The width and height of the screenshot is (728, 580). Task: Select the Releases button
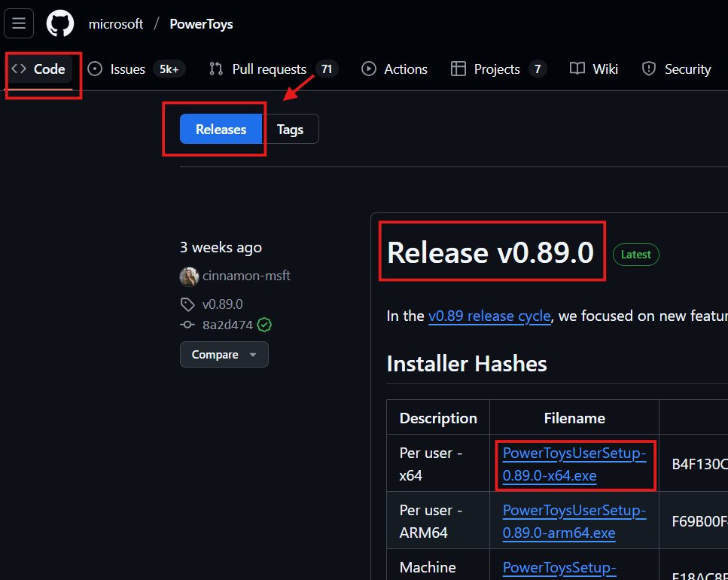221,129
